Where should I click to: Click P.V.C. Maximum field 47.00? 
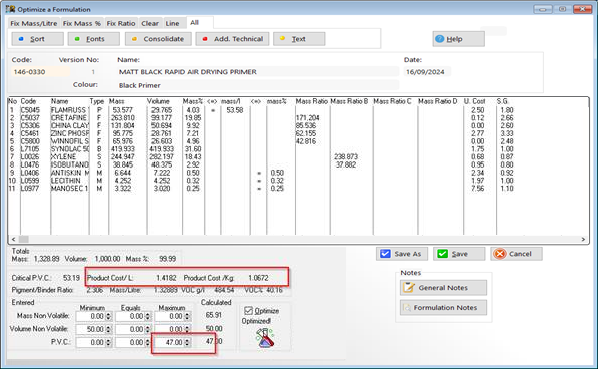click(x=169, y=342)
